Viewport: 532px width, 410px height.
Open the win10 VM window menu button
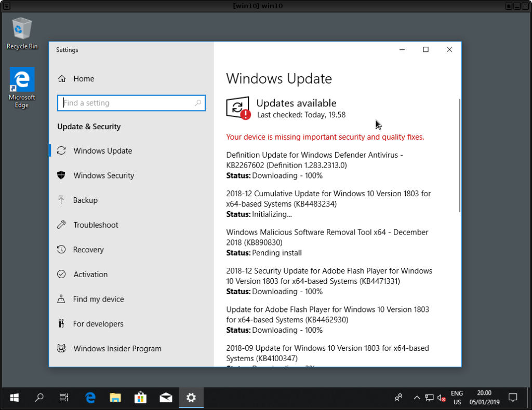[x=6, y=6]
